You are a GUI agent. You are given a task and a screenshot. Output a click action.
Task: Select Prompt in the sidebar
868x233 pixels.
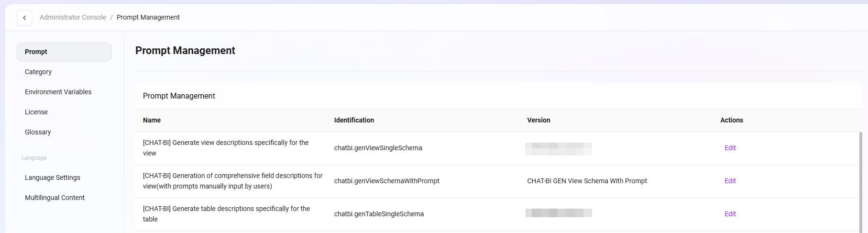pyautogui.click(x=64, y=52)
